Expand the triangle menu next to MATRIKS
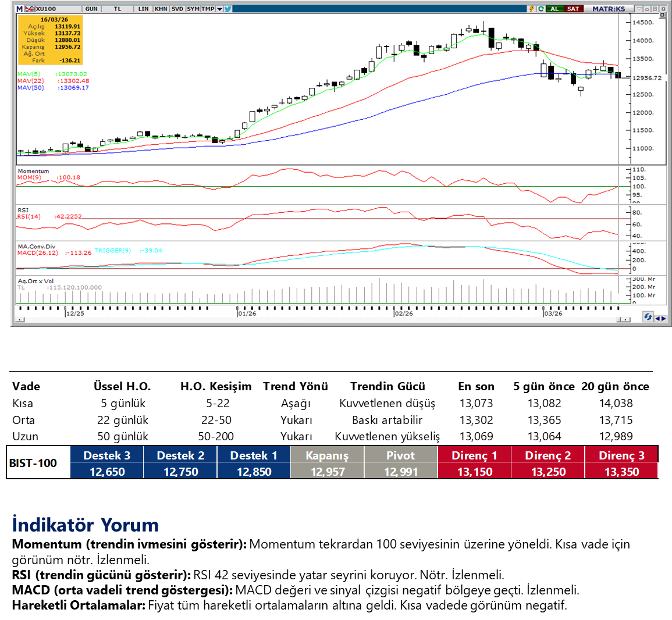 (x=639, y=9)
